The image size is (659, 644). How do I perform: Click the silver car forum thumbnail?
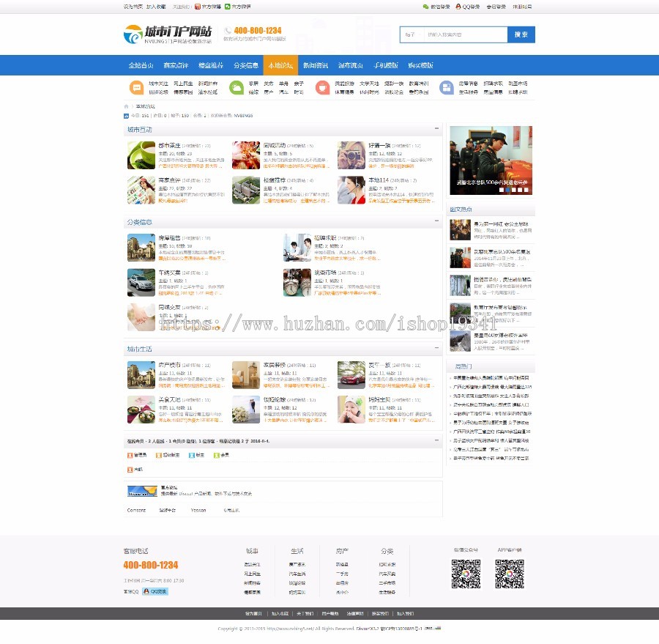pos(141,283)
